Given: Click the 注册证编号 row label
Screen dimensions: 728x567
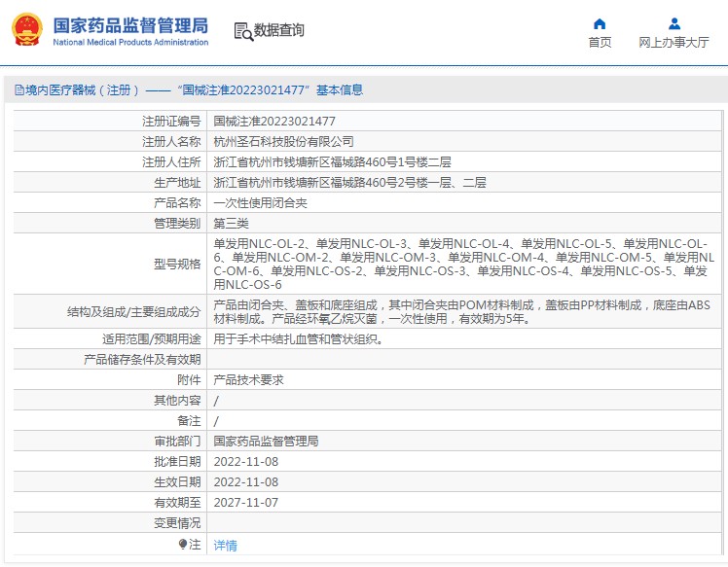Looking at the screenshot, I should (x=171, y=122).
